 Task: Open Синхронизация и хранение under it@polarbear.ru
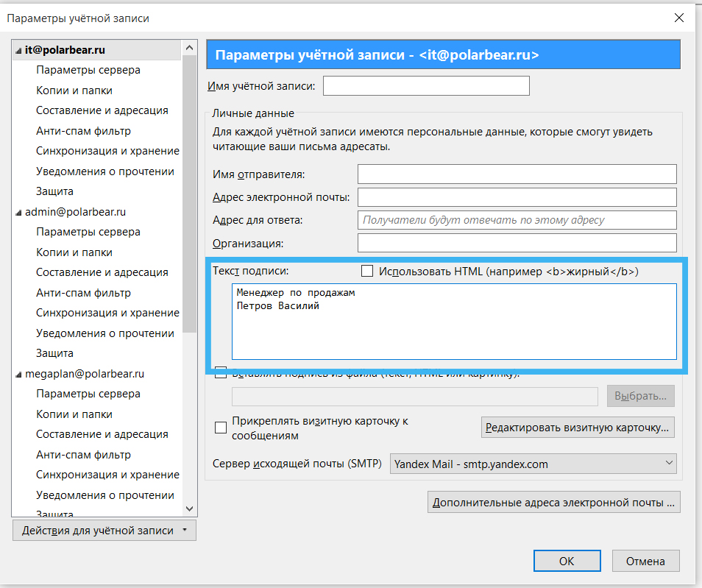point(107,151)
